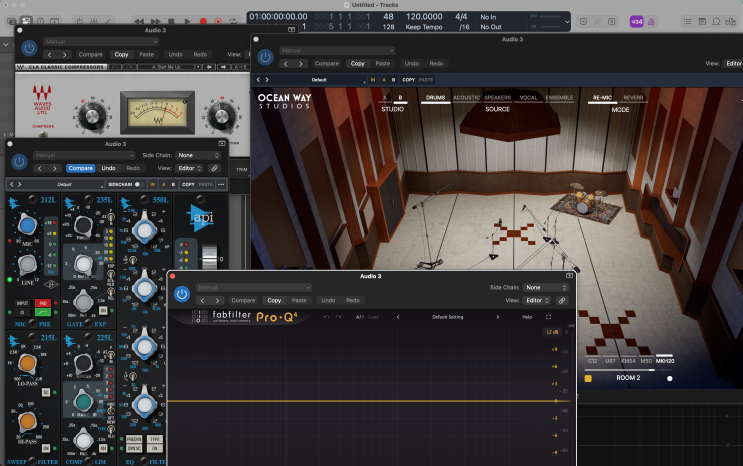Viewport: 743px width, 466px height.
Task: Turn the orange LO-PASS knob on 215L
Action: [x=27, y=364]
